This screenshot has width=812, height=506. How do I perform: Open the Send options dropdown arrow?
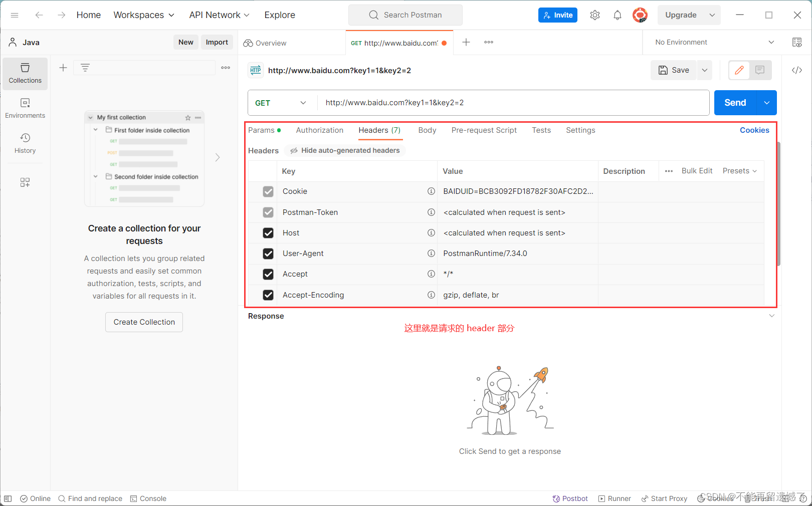(x=767, y=103)
